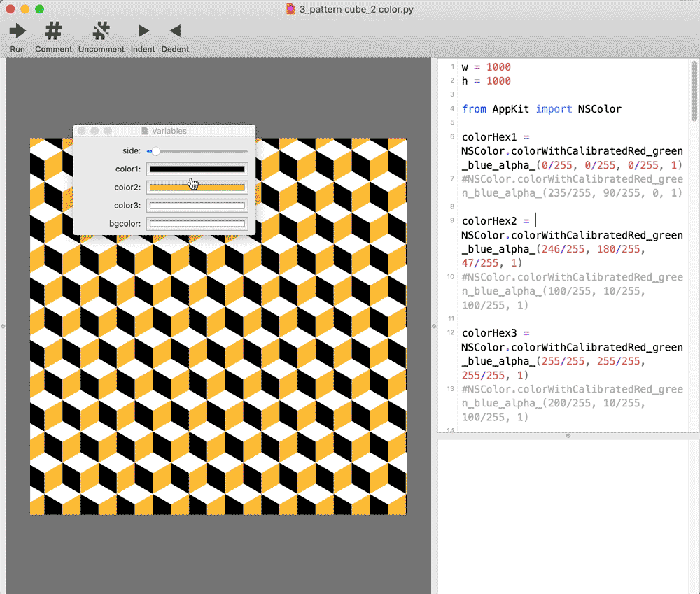700x594 pixels.
Task: Place cursor on 'w = 1000' line
Action: 486,67
